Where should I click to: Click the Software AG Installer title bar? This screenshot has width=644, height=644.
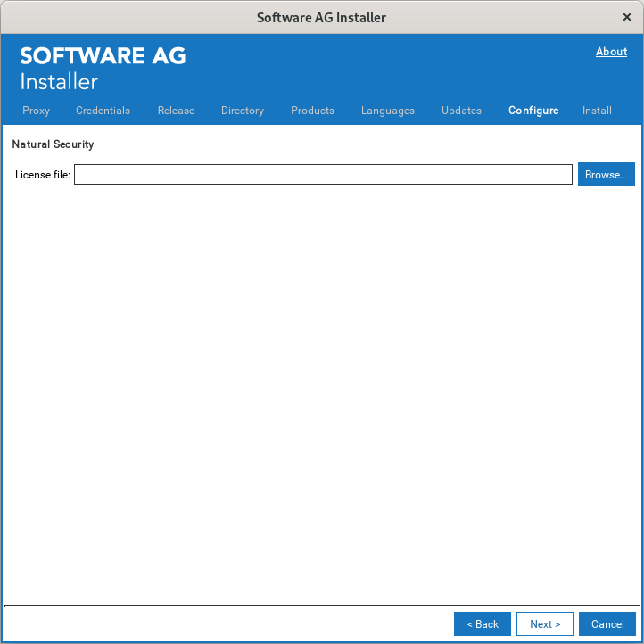click(321, 17)
